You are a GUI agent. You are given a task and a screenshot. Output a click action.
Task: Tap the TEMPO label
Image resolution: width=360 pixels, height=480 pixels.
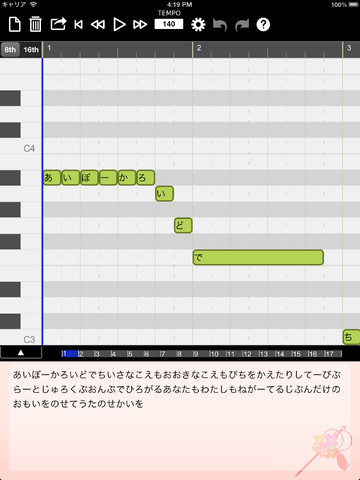click(x=169, y=13)
